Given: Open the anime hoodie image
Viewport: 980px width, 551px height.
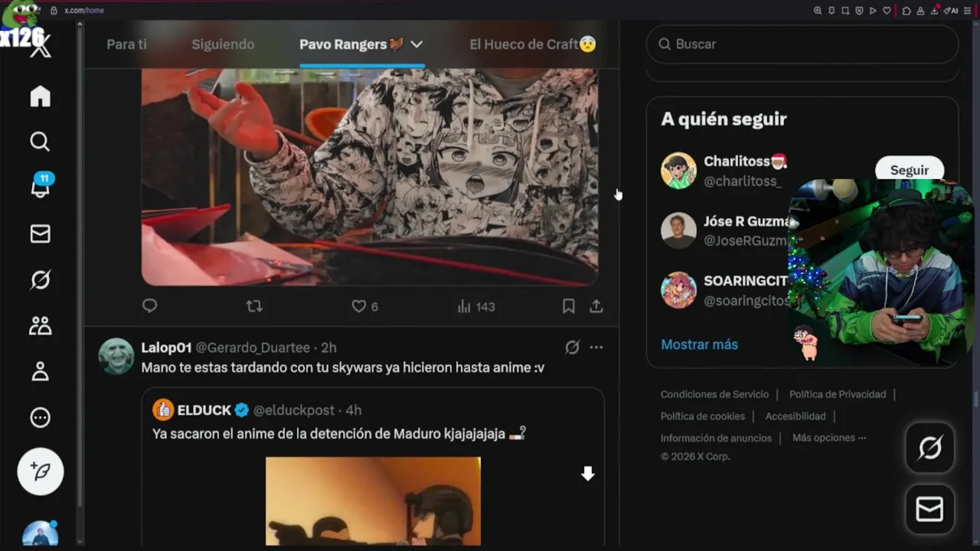Looking at the screenshot, I should pos(370,177).
